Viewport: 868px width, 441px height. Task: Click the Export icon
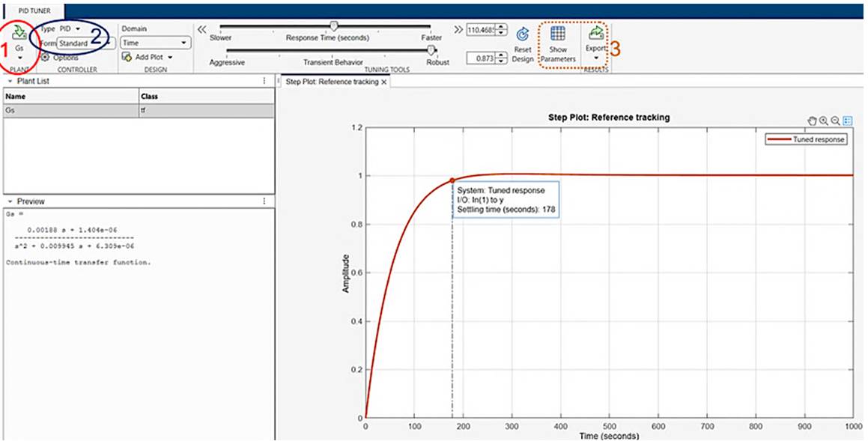596,34
